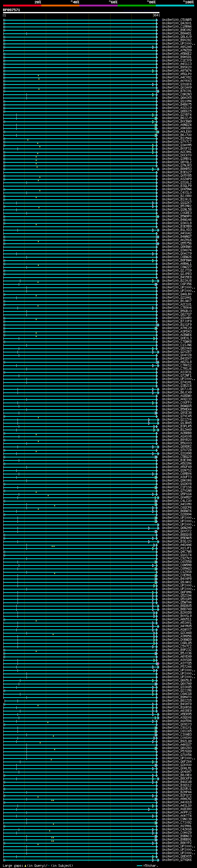Select the UniRef100_B9SK20 label
197x868 pixels.
point(177,67)
